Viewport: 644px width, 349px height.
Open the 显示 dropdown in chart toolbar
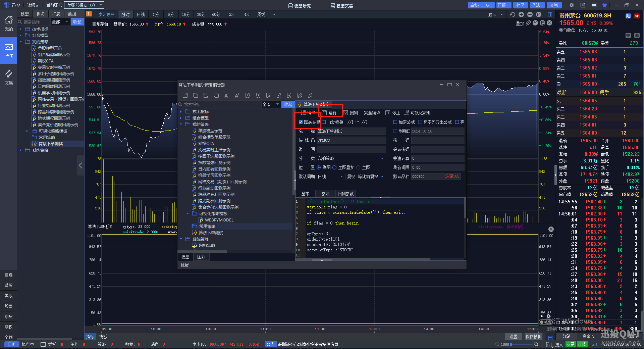[x=495, y=14]
